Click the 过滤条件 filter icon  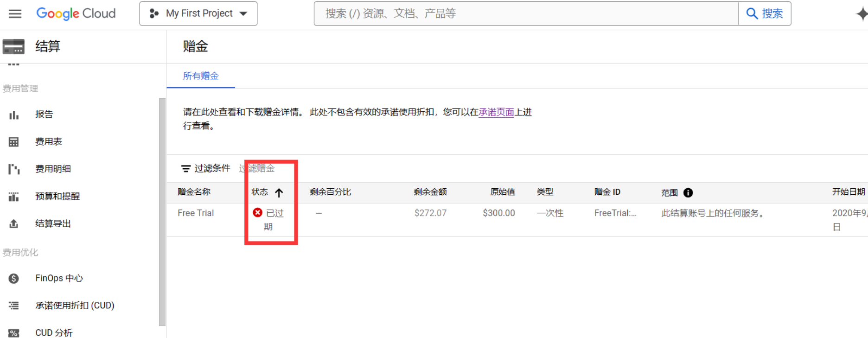186,169
